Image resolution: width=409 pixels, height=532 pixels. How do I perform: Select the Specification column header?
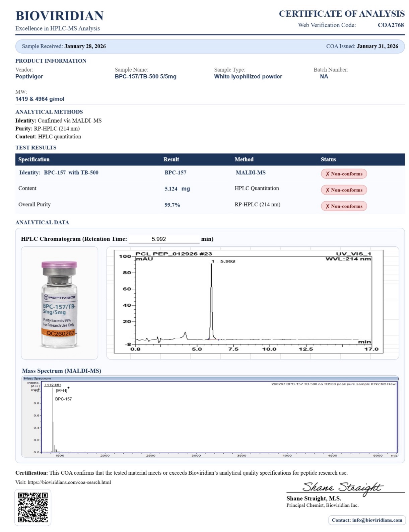(34, 160)
